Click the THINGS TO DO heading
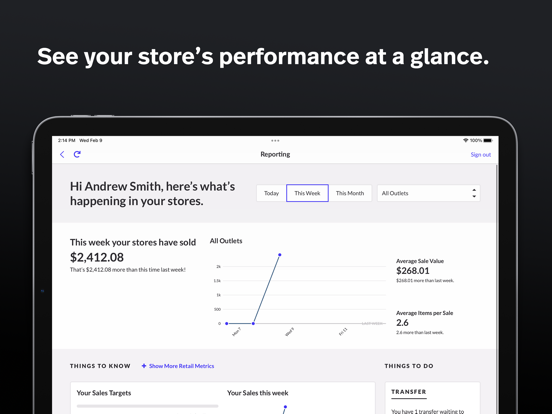This screenshot has height=414, width=552. (x=409, y=366)
